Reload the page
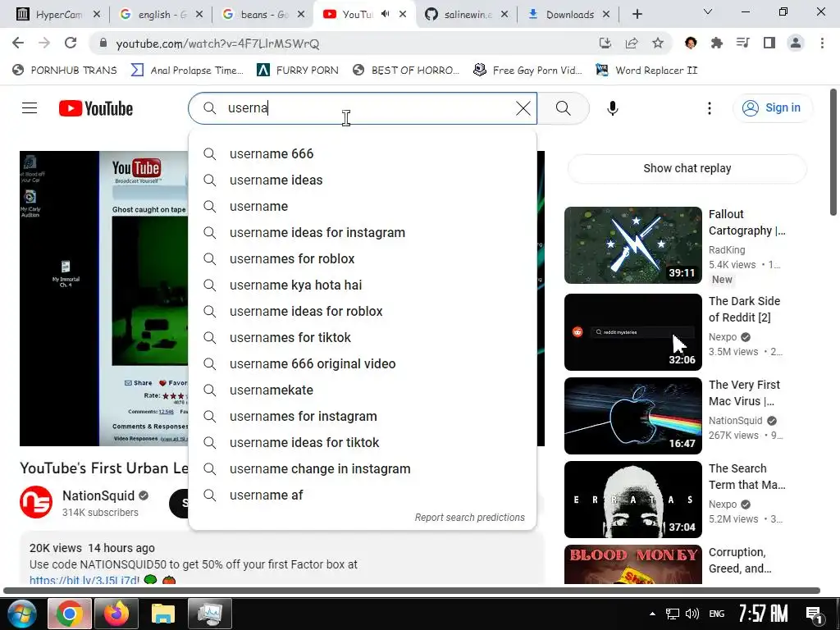 click(x=71, y=43)
